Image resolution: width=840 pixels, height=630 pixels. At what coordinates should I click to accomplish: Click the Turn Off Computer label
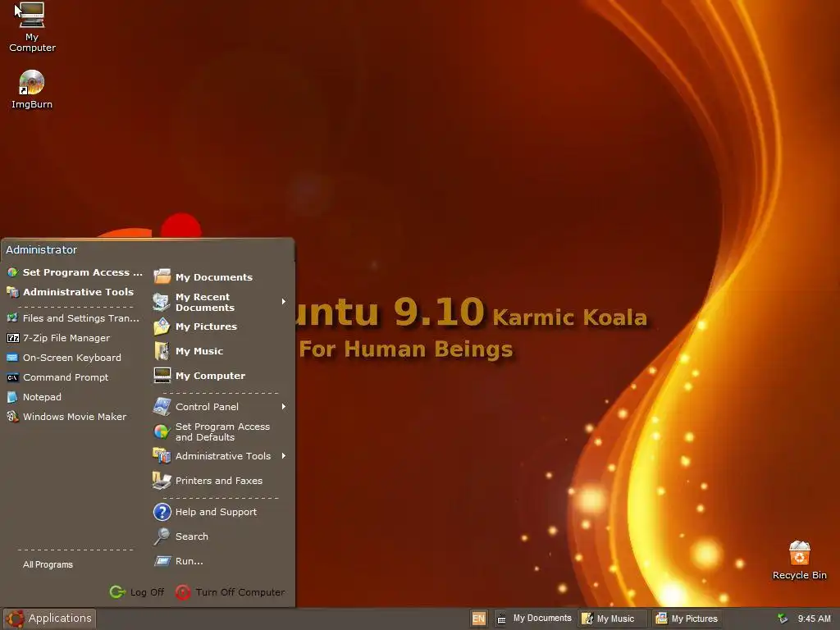click(x=240, y=592)
